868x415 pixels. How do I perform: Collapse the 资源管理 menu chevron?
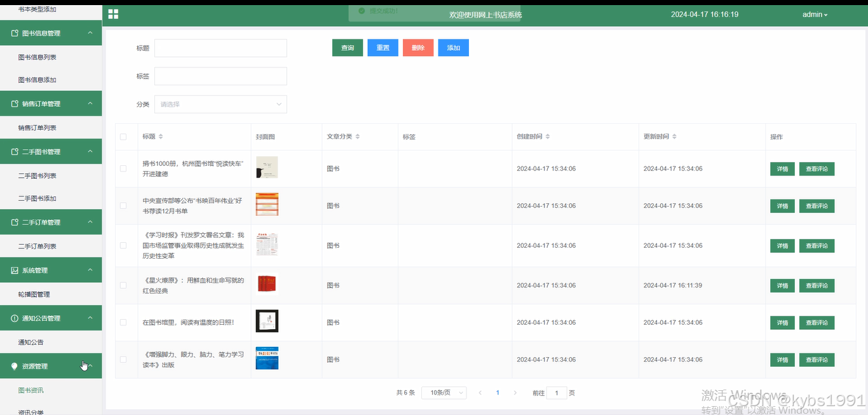point(90,365)
